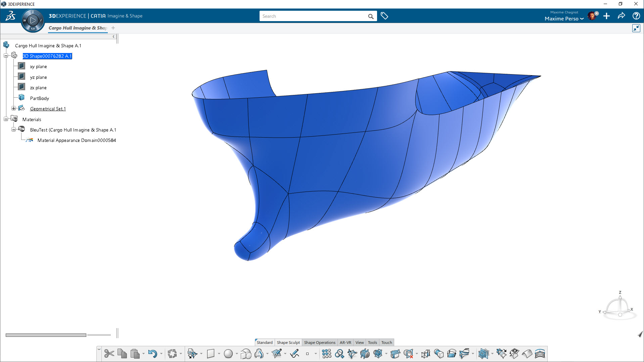Switch to the Shape Operations tab

click(x=320, y=343)
